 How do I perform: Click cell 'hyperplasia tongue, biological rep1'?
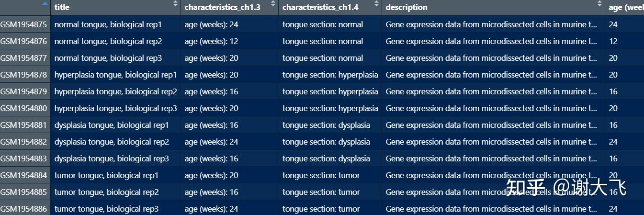pyautogui.click(x=115, y=75)
